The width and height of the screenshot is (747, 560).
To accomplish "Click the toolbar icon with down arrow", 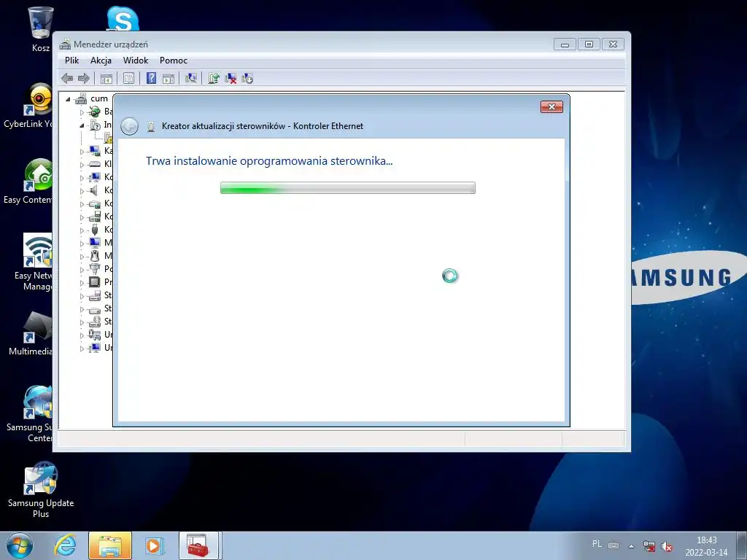I will [247, 79].
